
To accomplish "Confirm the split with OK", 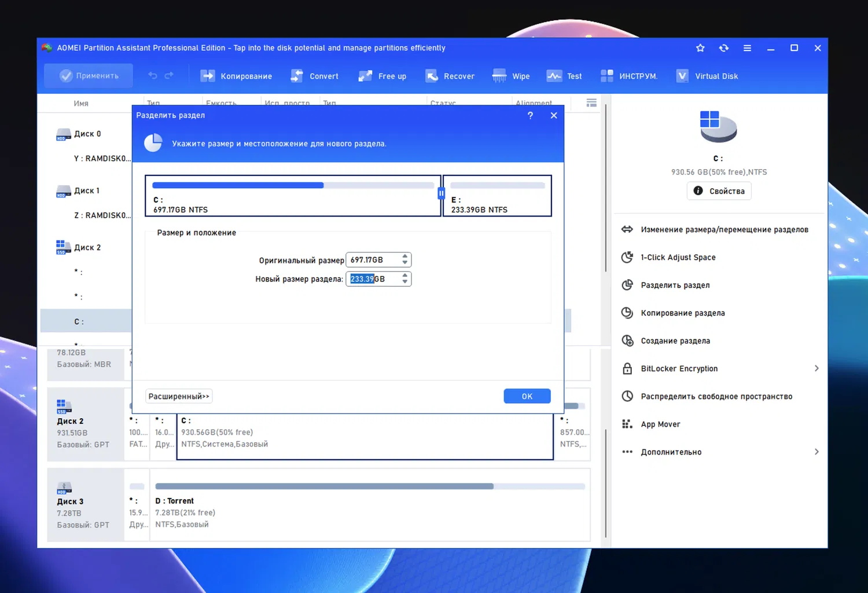I will pyautogui.click(x=527, y=396).
